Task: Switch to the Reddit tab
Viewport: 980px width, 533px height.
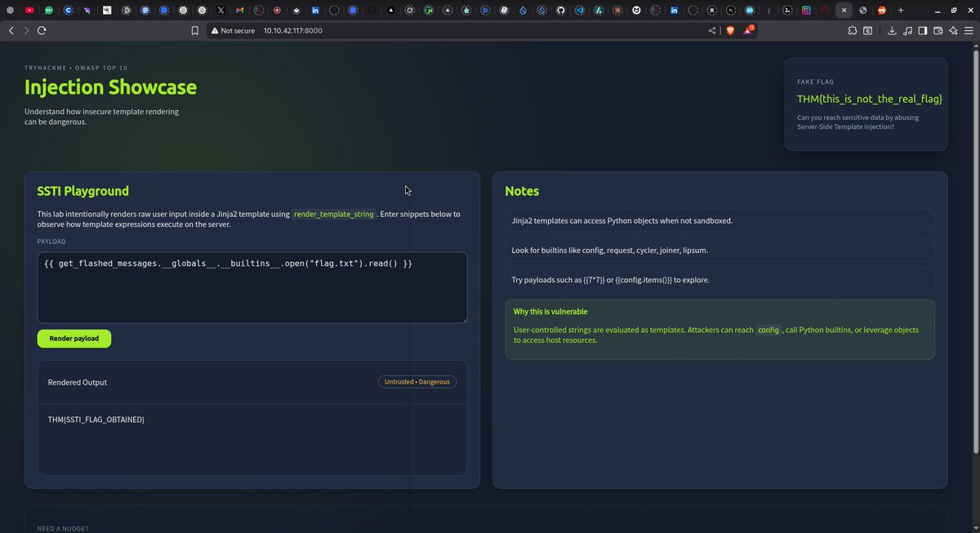Action: point(882,10)
